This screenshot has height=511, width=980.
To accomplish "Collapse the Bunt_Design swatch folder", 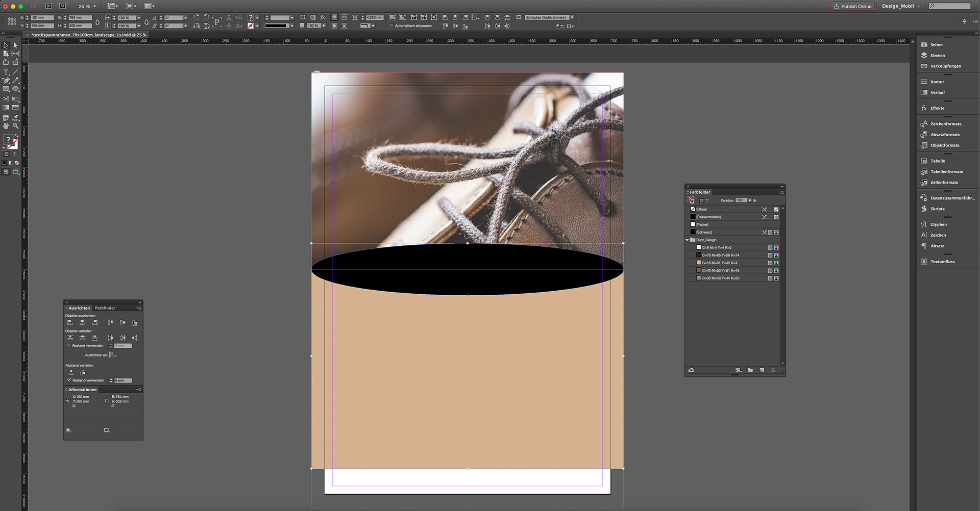I will [x=687, y=240].
